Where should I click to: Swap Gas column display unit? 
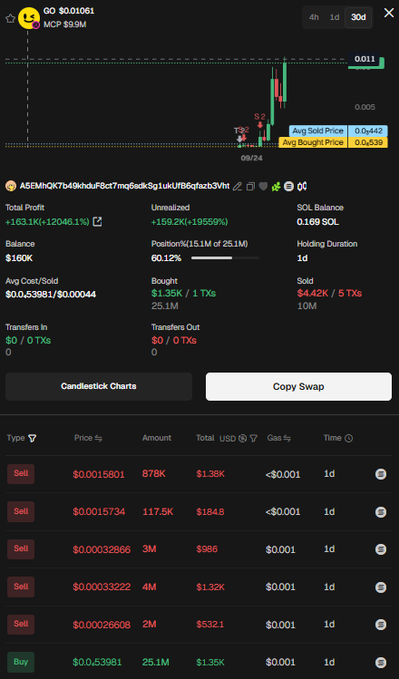click(287, 438)
